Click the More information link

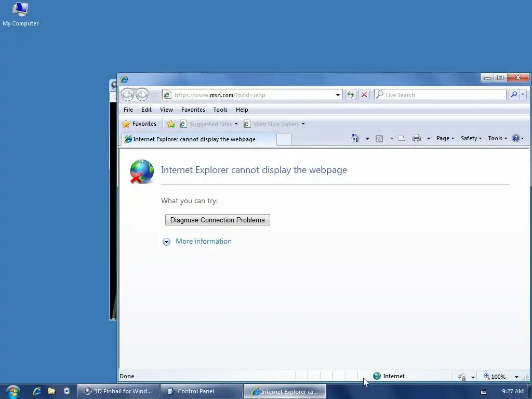coord(204,241)
